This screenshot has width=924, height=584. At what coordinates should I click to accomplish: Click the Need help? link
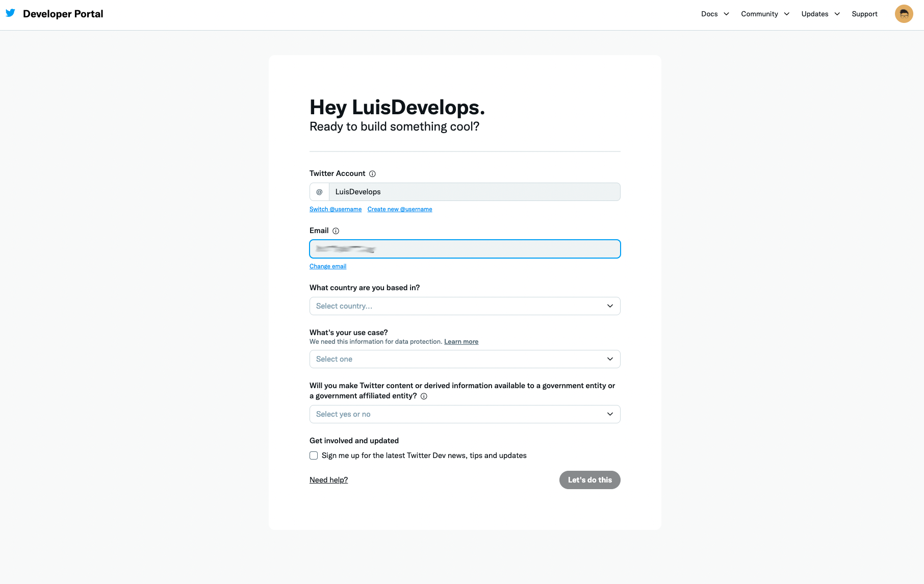[329, 480]
